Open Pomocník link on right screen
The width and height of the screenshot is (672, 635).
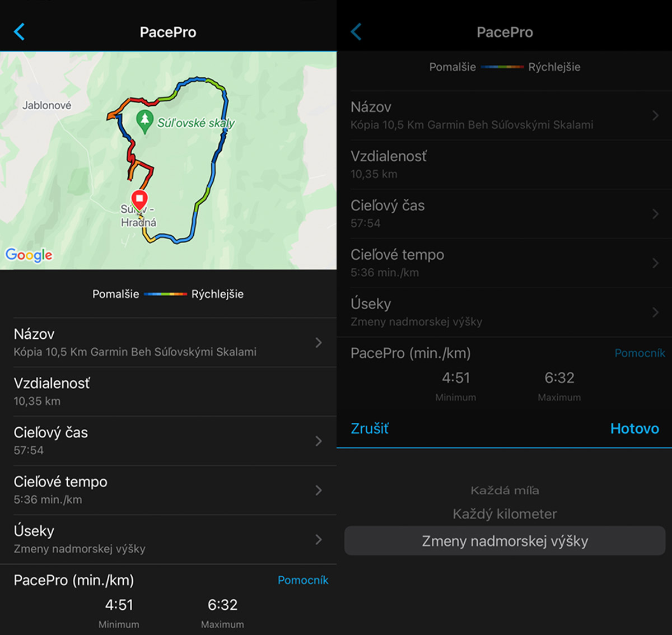(x=640, y=353)
